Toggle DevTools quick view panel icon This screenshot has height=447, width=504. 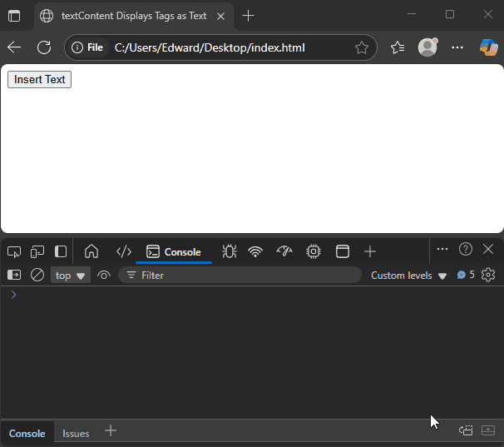click(x=61, y=251)
